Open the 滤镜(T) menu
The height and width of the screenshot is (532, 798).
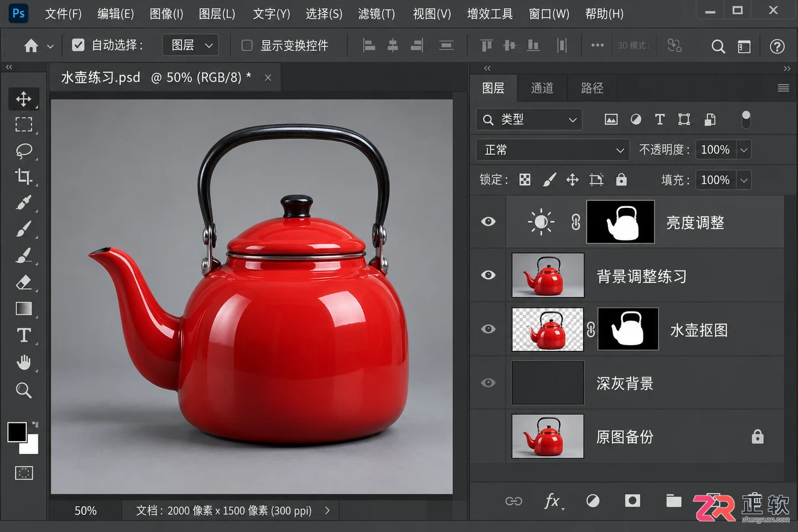(376, 14)
